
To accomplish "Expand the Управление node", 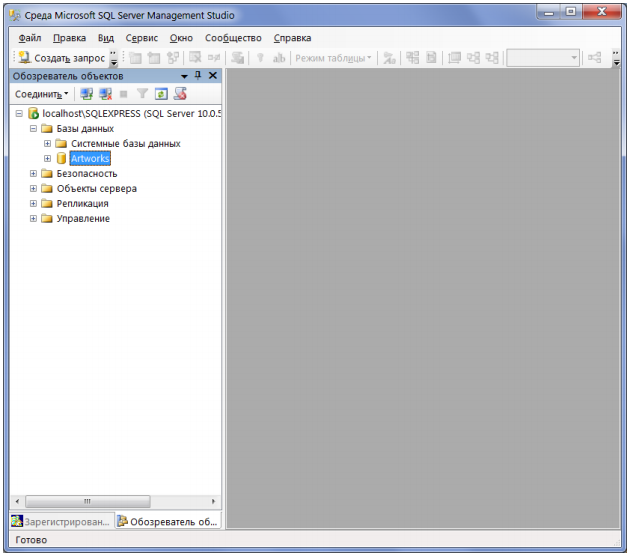I will tap(33, 219).
